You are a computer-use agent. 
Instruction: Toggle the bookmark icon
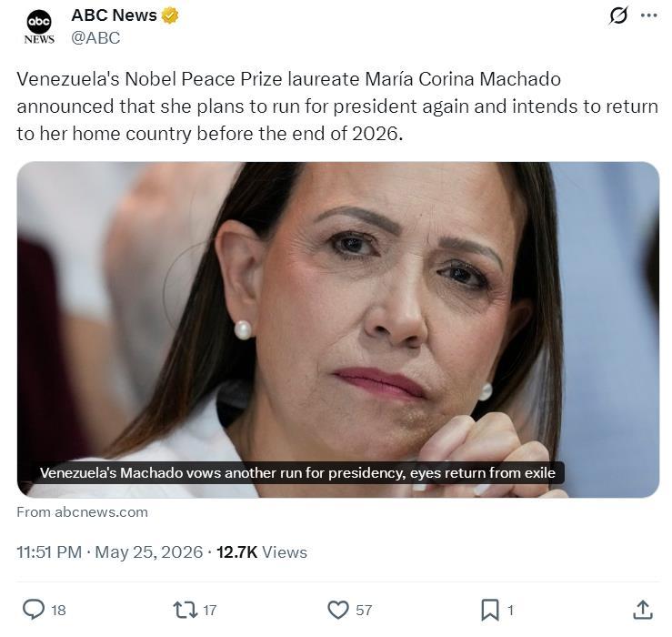[x=490, y=610]
